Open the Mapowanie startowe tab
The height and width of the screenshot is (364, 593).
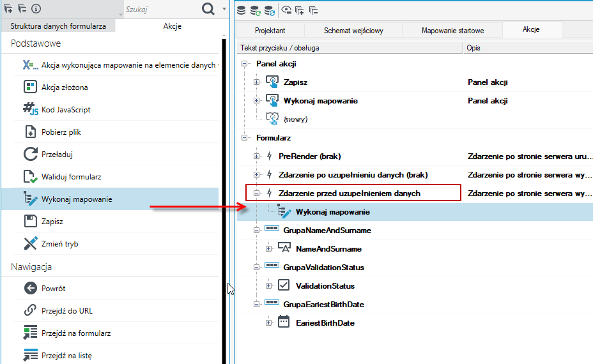[452, 31]
